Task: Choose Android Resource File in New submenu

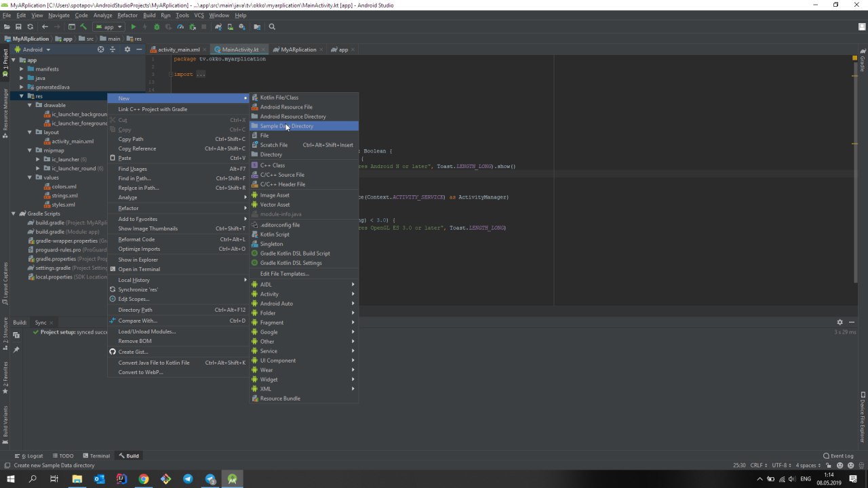Action: (x=286, y=107)
